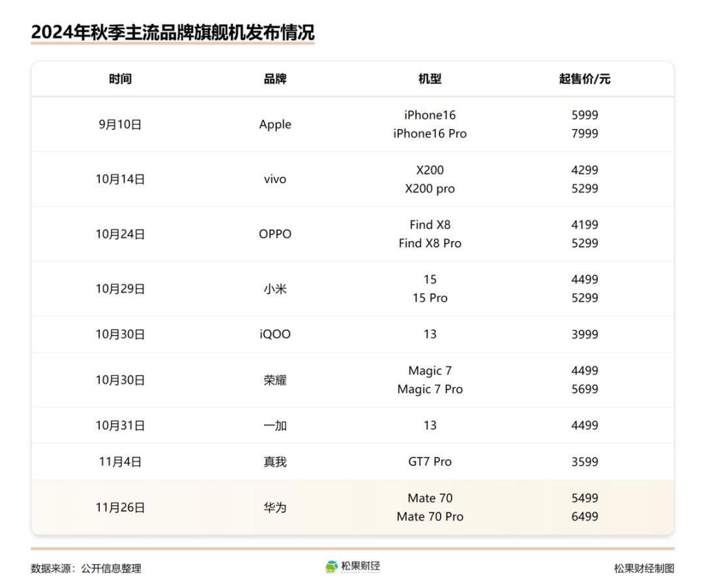Screen dimensions: 704x588
Task: Click the 7999 price value
Action: pos(585,134)
